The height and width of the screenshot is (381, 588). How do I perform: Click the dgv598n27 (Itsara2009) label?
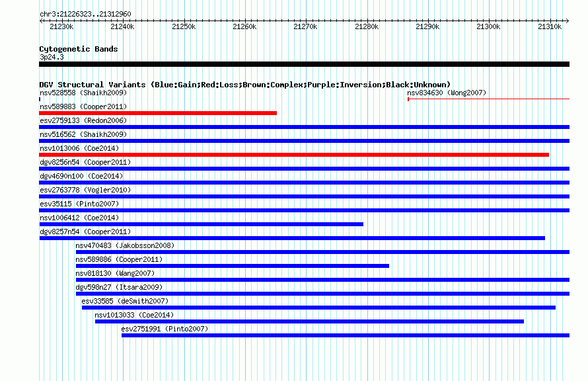[119, 287]
